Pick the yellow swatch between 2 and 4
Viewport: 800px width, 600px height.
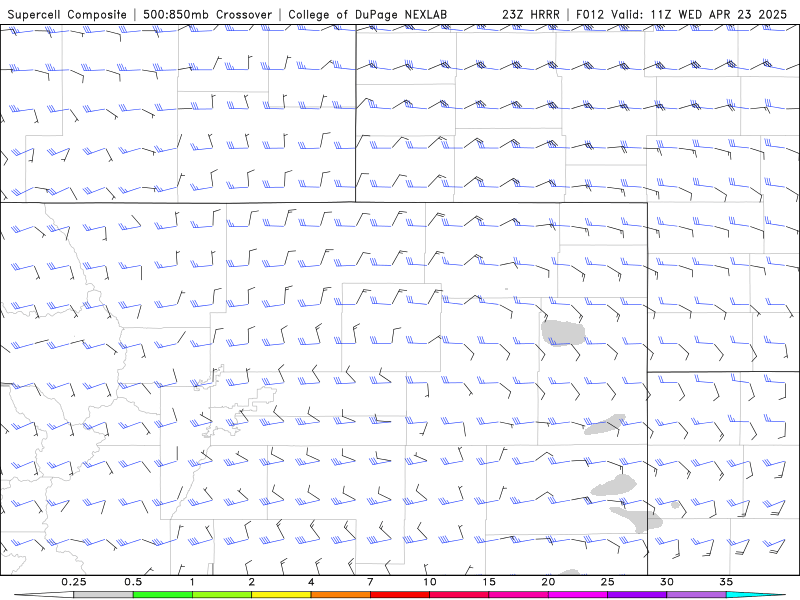point(281,595)
